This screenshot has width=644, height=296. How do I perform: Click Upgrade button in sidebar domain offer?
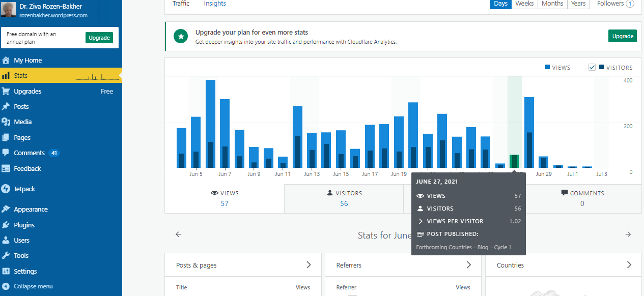click(99, 38)
